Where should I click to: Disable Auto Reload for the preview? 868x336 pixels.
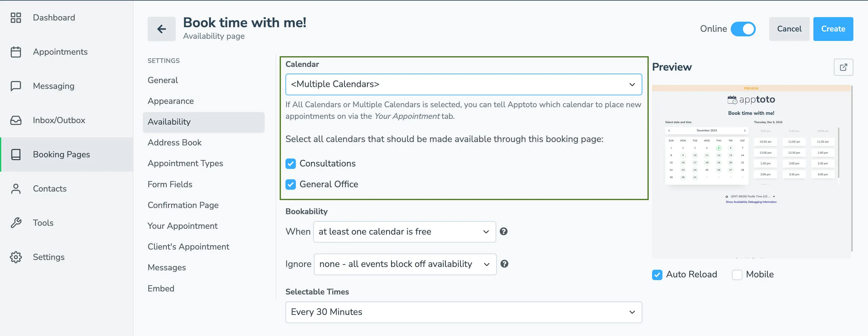[x=657, y=275]
